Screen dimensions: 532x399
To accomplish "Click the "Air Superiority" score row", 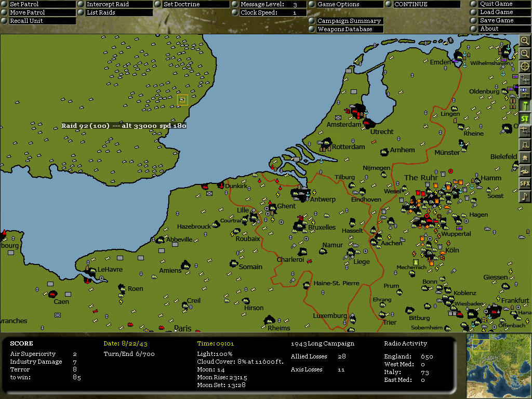I will point(44,354).
